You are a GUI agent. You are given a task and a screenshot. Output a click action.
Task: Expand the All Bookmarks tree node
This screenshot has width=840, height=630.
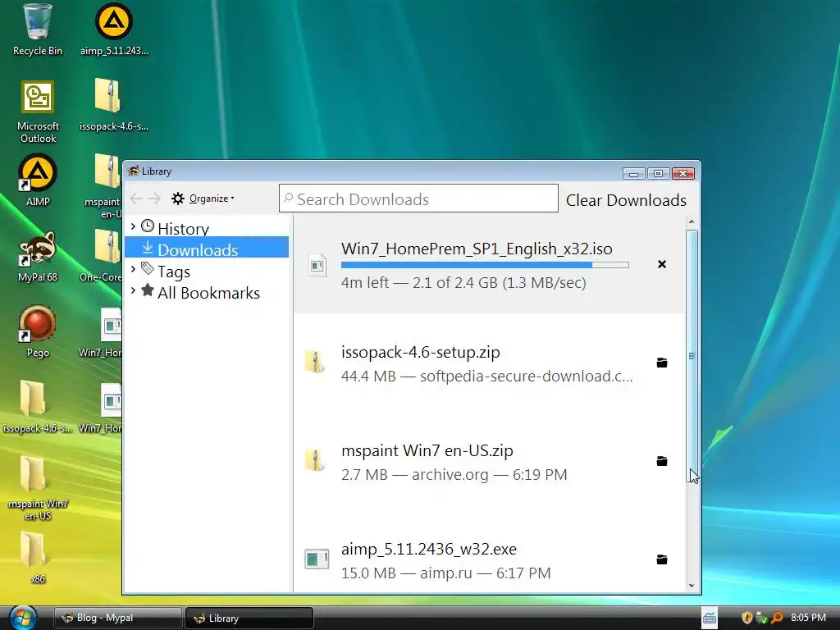[134, 290]
